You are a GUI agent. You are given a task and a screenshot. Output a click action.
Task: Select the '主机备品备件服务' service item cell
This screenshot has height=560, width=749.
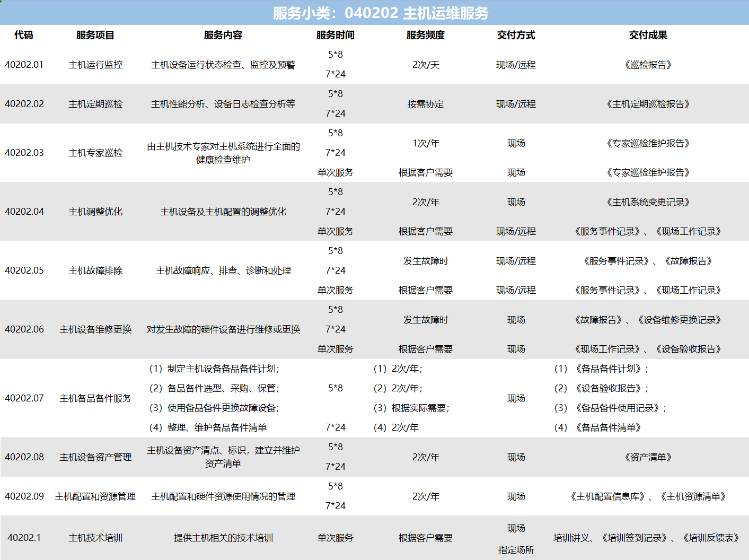coord(95,398)
